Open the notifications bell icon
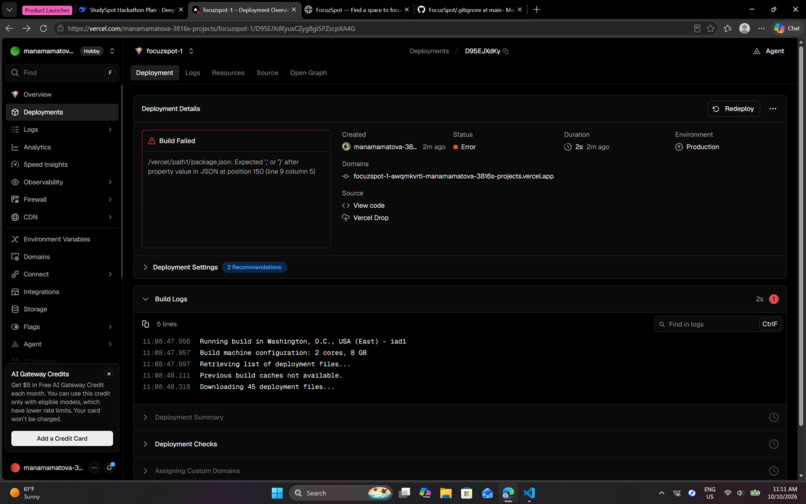Screen dimensions: 806x504 [109, 467]
